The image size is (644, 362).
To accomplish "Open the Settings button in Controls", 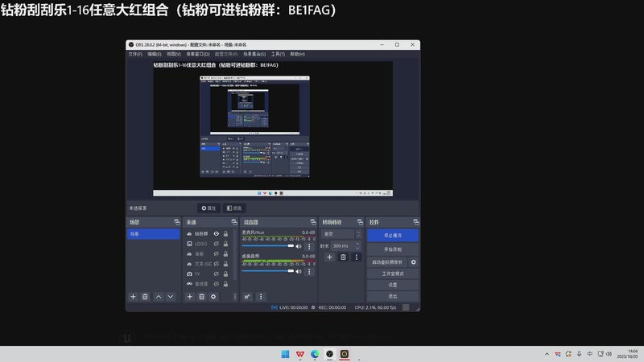I will click(x=393, y=285).
